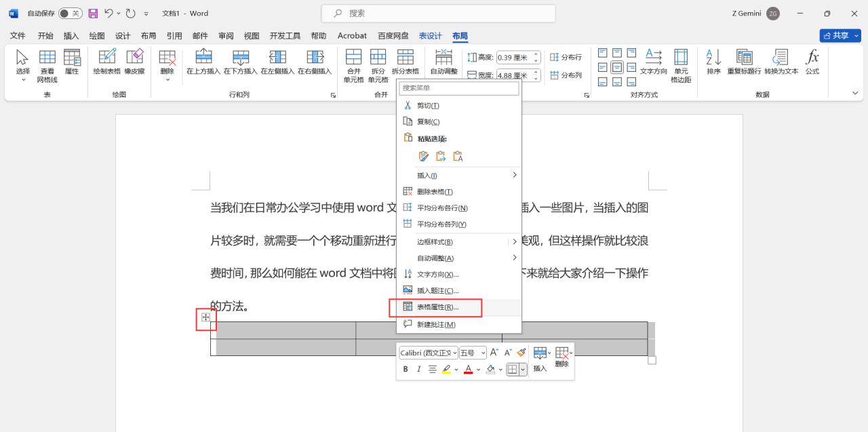The width and height of the screenshot is (868, 432).
Task: Apply red font color
Action: pos(469,370)
